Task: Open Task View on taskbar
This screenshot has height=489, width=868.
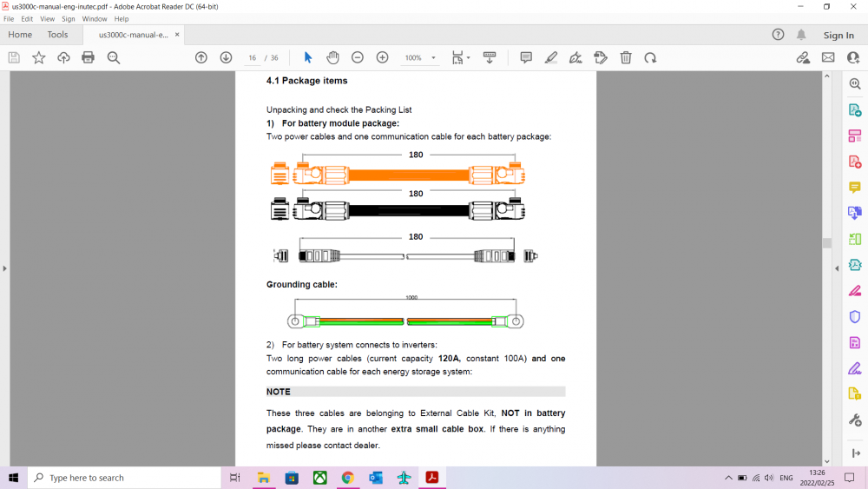Action: click(x=234, y=478)
